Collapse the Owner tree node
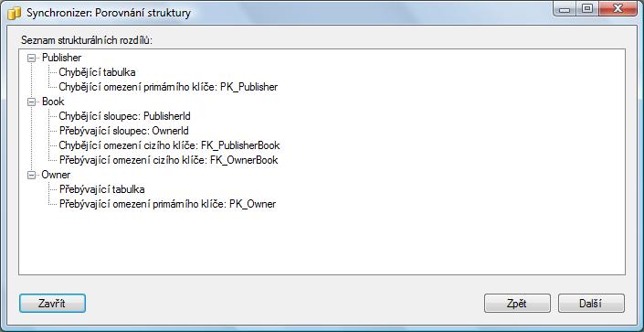644x332 pixels. pos(31,176)
